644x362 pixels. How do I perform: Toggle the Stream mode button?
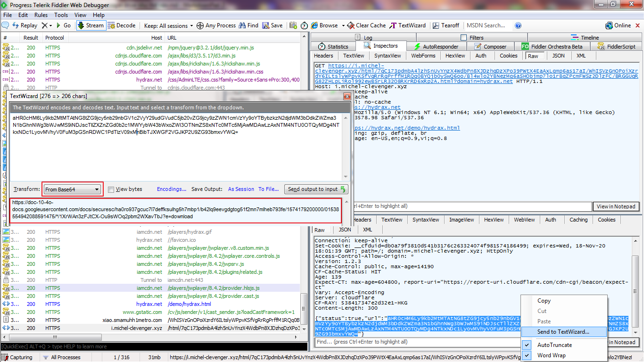pos(91,25)
